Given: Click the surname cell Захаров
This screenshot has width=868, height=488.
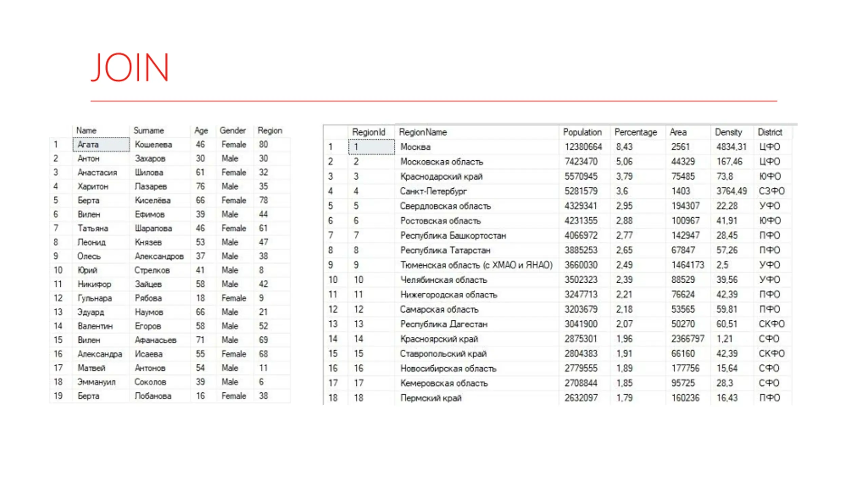Looking at the screenshot, I should click(150, 159).
